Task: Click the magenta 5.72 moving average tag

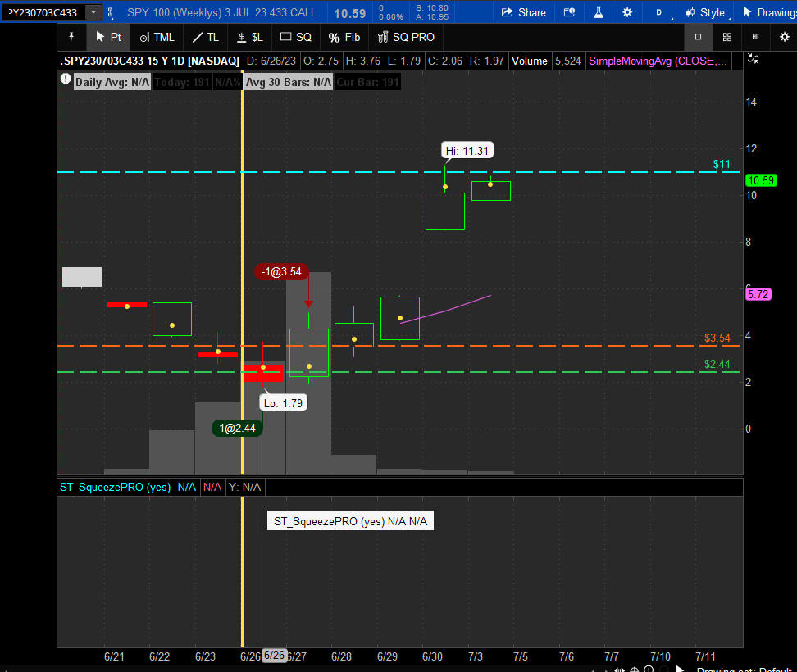Action: (758, 294)
